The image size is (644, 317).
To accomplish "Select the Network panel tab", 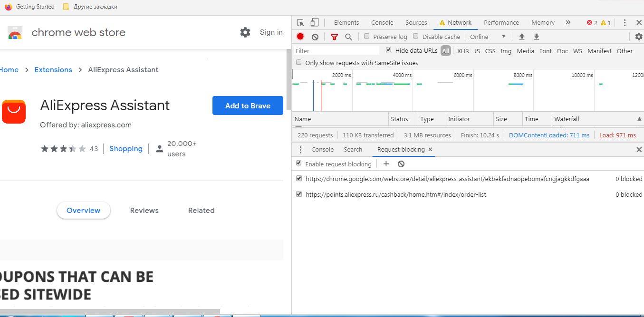I will pos(455,22).
